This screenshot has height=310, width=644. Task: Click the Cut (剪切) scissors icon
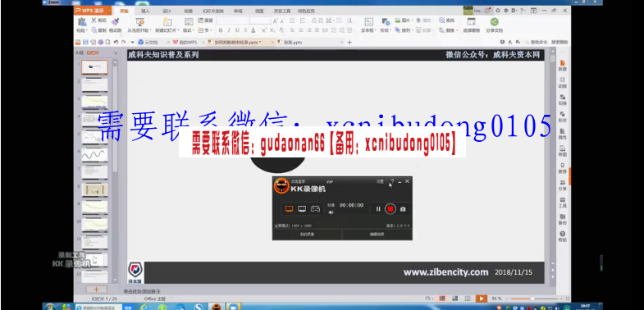pyautogui.click(x=94, y=21)
